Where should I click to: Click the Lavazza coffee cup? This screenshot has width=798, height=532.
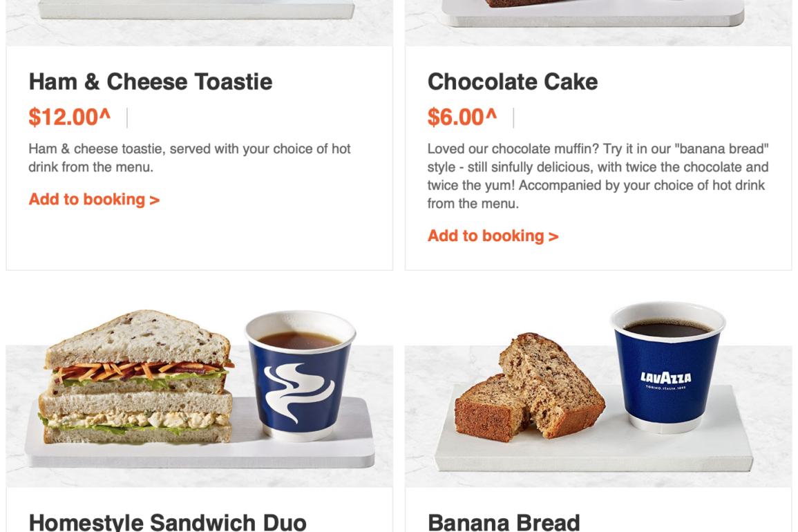[x=667, y=367]
